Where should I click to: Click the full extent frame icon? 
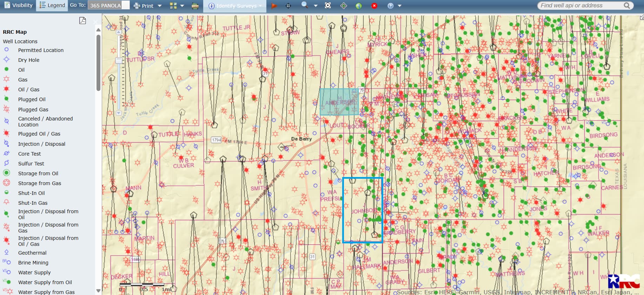click(328, 6)
